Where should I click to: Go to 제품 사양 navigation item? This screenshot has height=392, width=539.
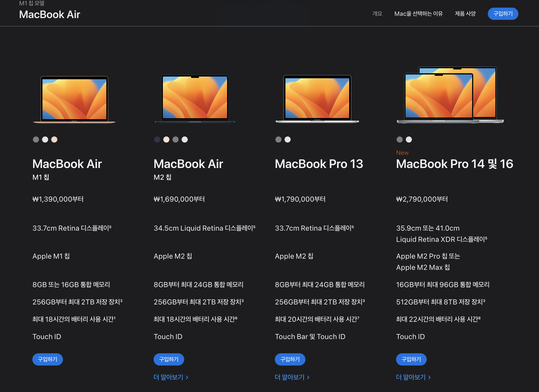[x=465, y=14]
